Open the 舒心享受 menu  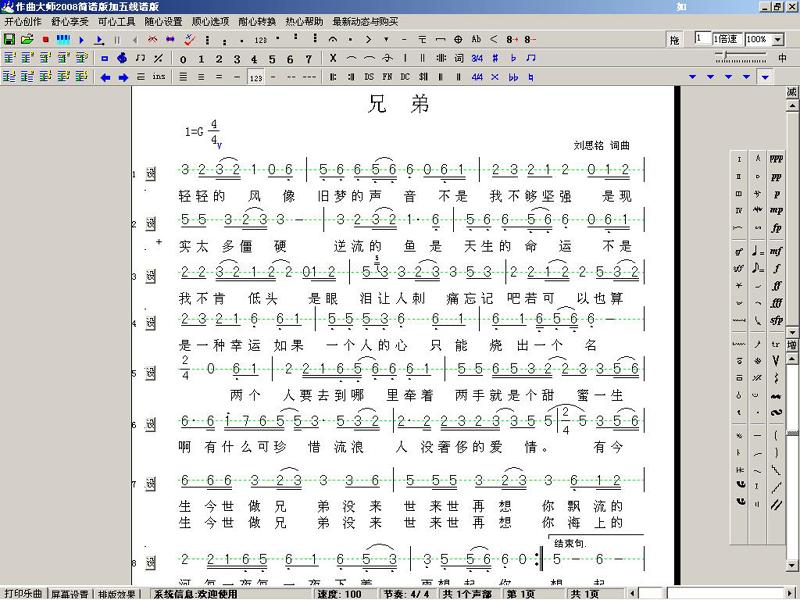70,21
